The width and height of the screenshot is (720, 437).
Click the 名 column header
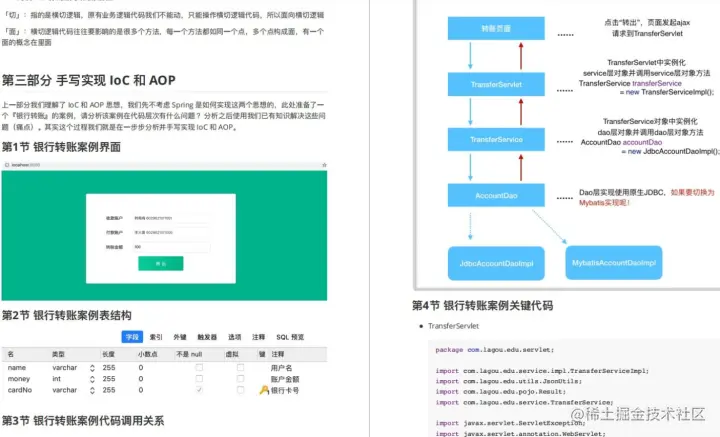[x=11, y=354]
